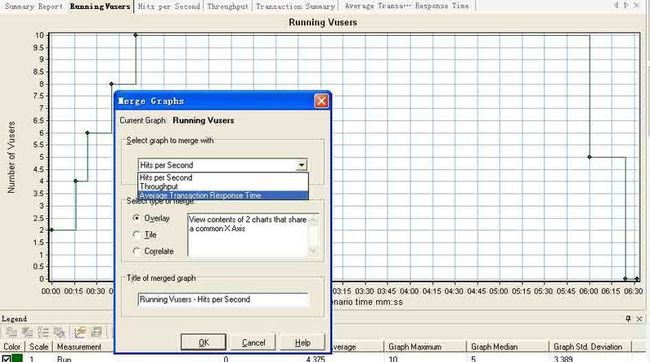
Task: Select the Run measurement row text
Action: [x=64, y=359]
